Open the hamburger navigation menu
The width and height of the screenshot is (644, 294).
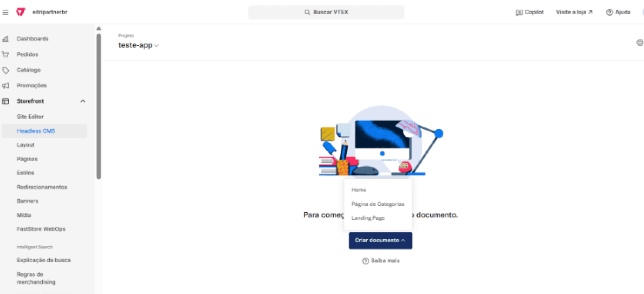(x=5, y=12)
